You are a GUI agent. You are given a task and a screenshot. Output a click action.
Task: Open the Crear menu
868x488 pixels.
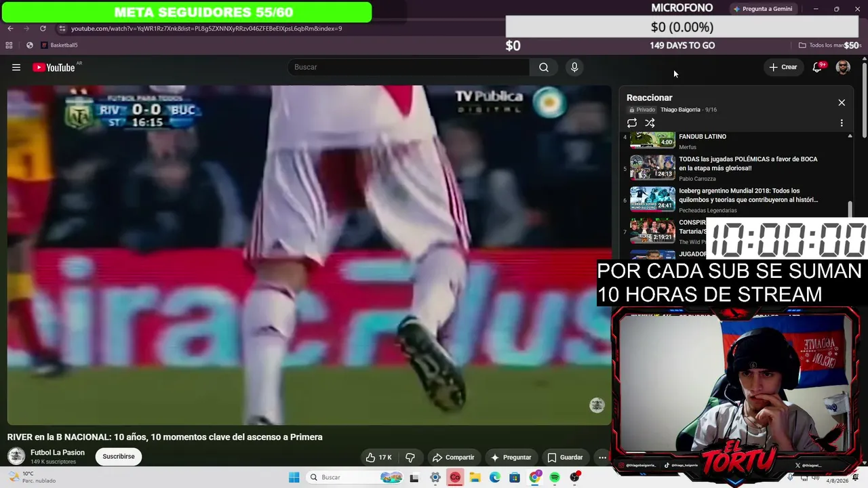click(783, 67)
